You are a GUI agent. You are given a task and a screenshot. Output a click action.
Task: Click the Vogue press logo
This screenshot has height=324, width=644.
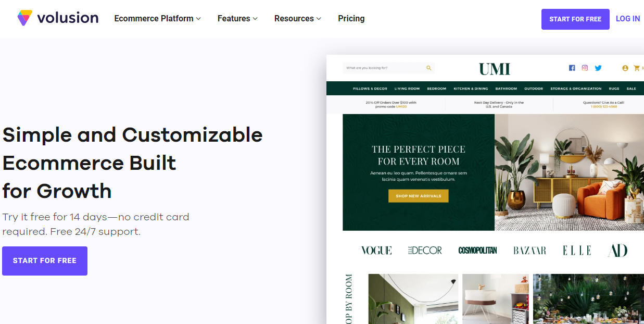point(376,250)
